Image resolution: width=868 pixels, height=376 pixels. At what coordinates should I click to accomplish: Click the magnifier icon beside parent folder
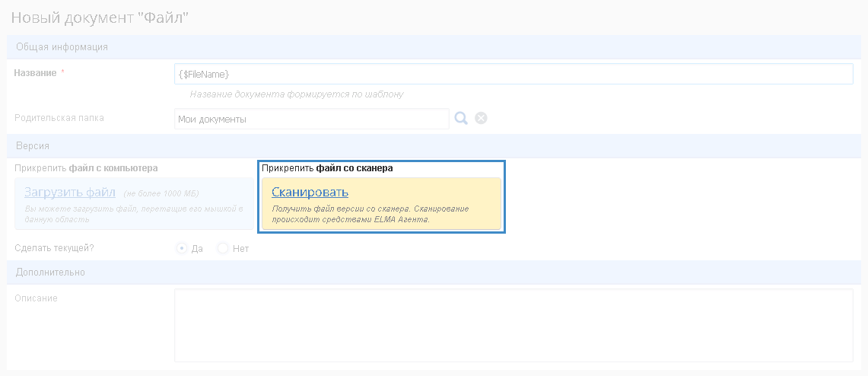[460, 118]
